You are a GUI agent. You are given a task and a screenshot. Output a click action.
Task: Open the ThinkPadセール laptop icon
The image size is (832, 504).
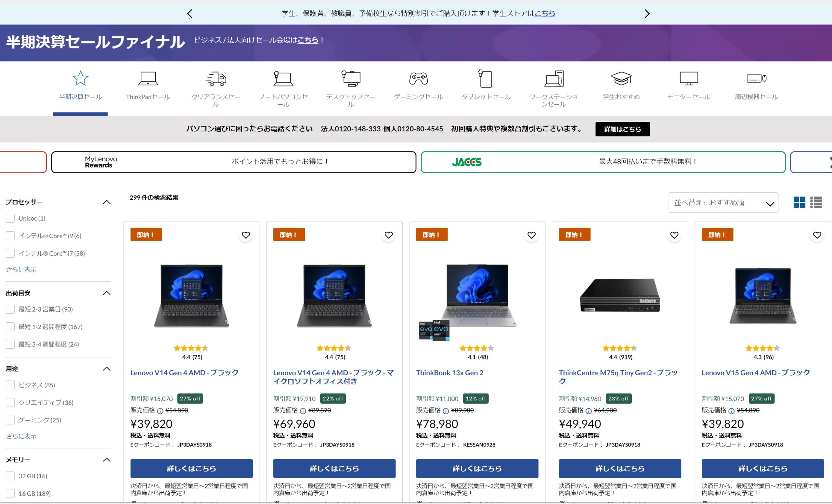point(148,78)
